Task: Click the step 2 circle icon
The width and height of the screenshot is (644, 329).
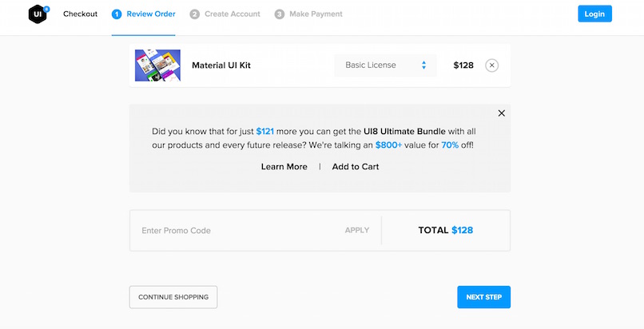Action: [195, 14]
